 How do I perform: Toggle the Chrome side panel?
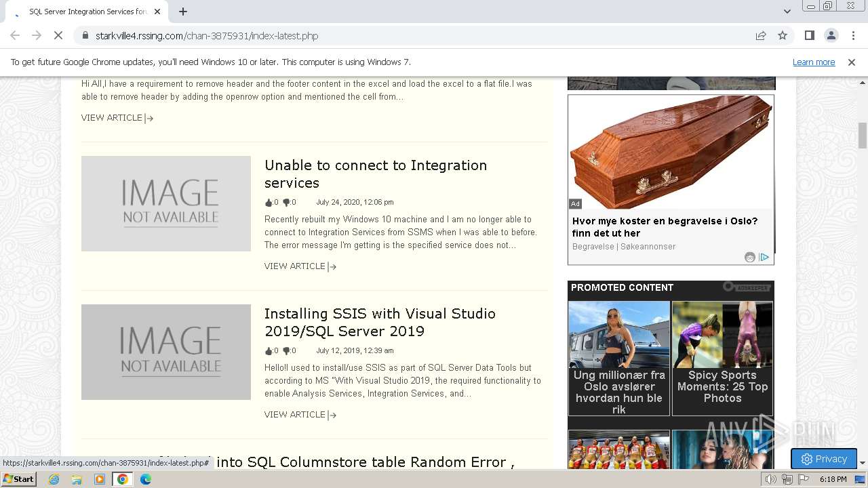[810, 35]
